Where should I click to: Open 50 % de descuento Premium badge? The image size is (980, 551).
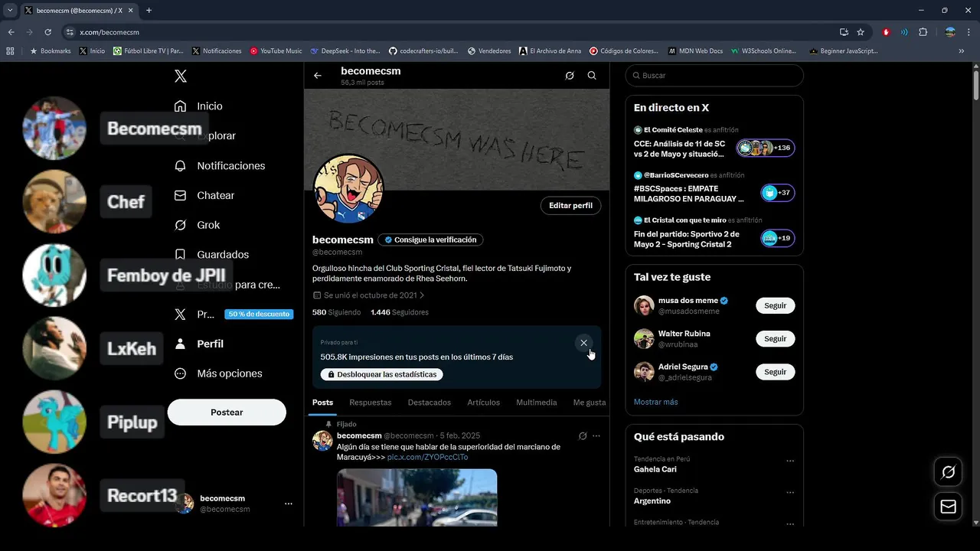tap(259, 315)
